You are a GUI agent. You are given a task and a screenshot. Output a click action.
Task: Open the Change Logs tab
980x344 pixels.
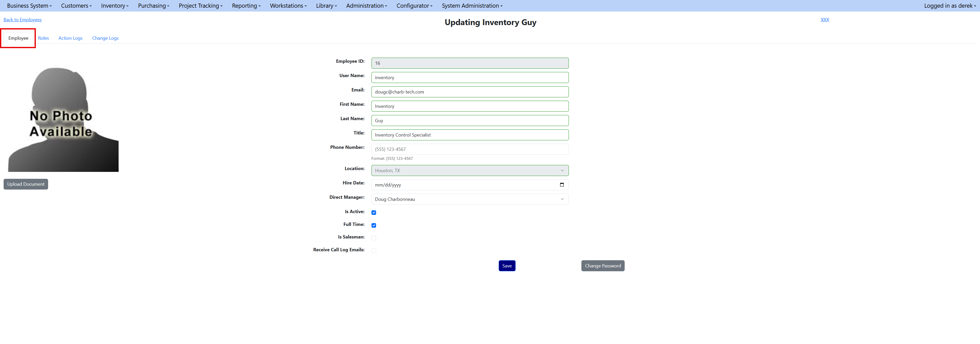pos(105,38)
